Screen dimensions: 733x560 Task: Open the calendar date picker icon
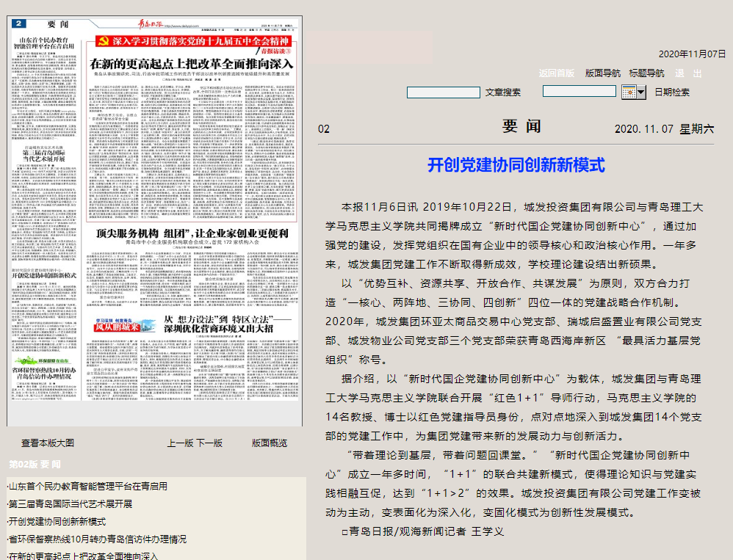coord(629,92)
